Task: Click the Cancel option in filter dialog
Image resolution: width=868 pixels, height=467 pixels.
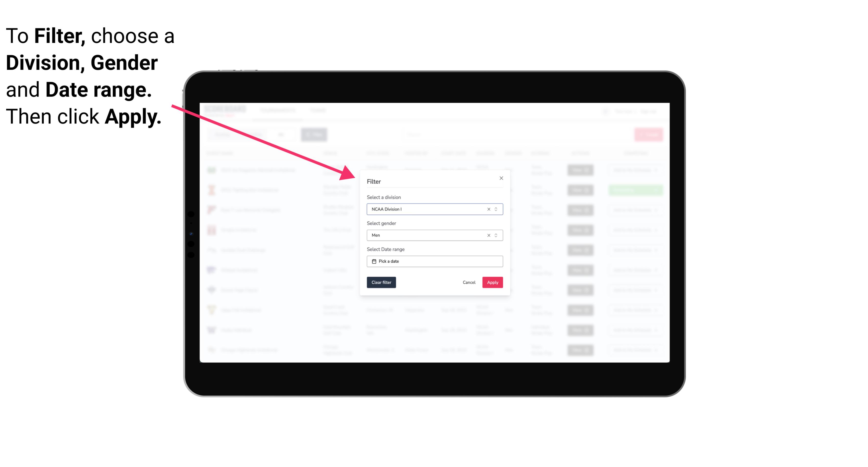Action: (x=469, y=283)
